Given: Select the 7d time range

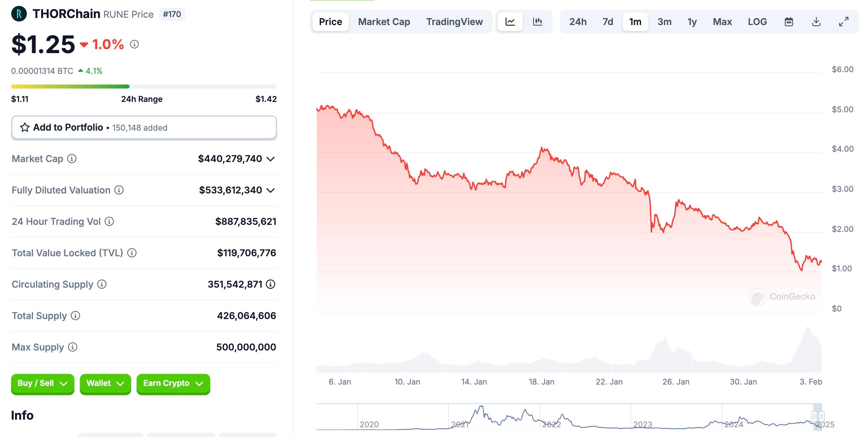Looking at the screenshot, I should click(608, 22).
